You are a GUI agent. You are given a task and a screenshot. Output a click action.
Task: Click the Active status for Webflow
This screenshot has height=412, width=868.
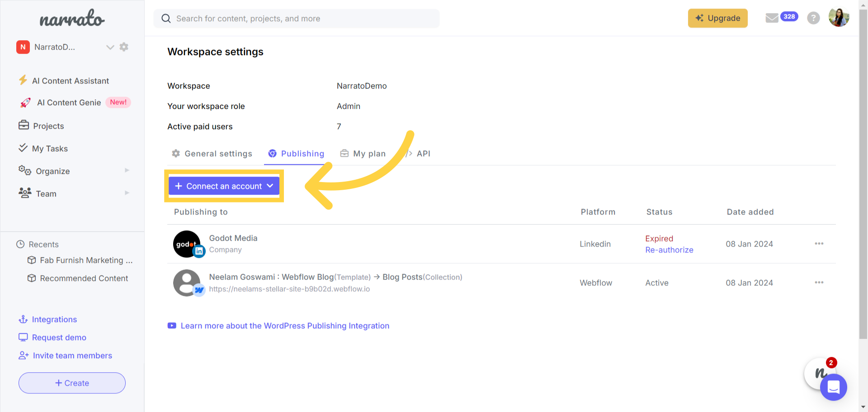656,283
